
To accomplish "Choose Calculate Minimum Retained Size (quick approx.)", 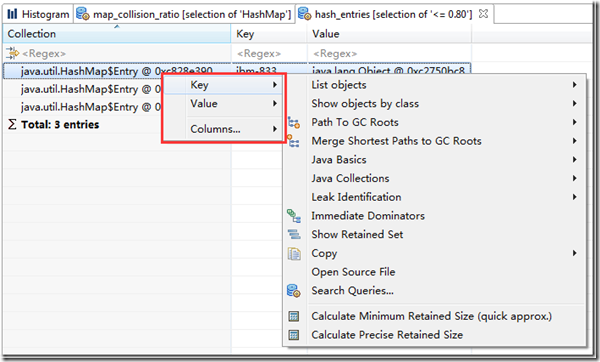I will coord(434,316).
